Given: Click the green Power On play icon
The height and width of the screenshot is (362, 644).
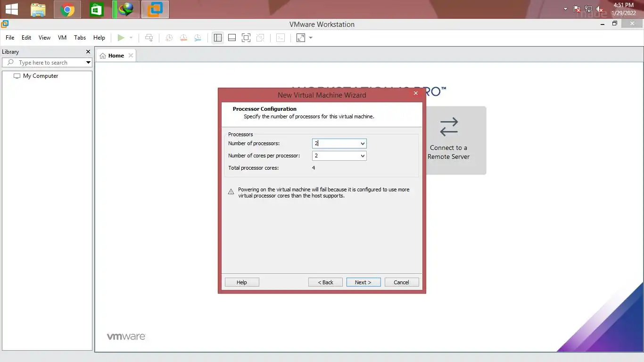Looking at the screenshot, I should tap(121, 38).
